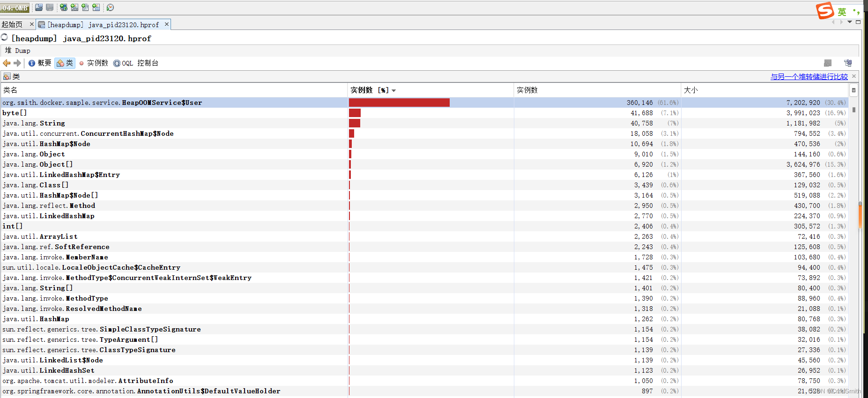Go back with the orange left arrow
The image size is (868, 398).
7,63
